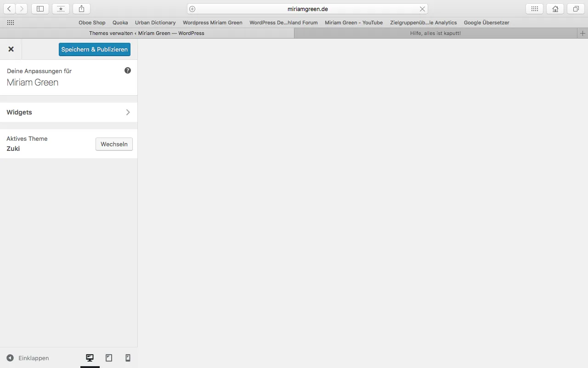
Task: Add a new tab with plus
Action: [582, 33]
